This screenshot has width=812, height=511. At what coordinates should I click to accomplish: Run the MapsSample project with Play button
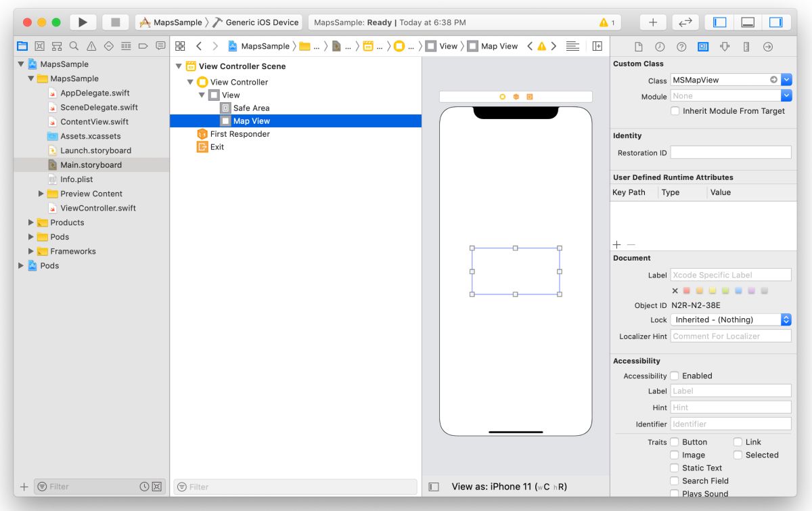pos(83,22)
